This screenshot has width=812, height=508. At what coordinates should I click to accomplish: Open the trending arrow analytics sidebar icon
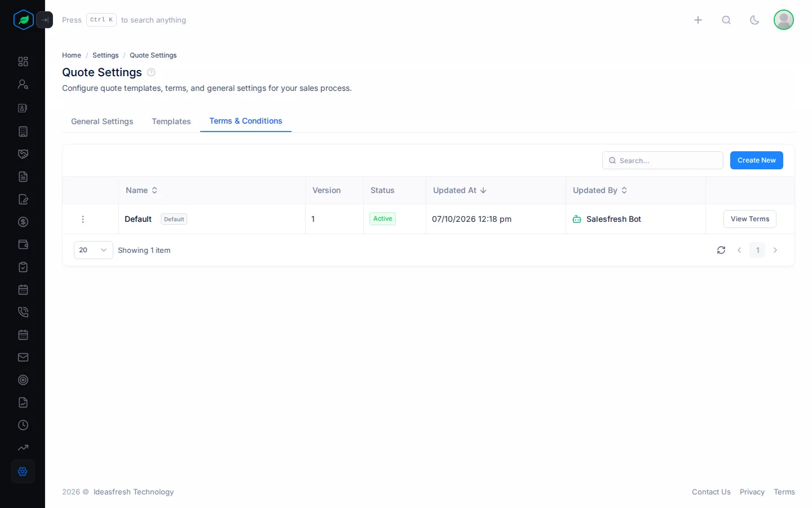click(23, 448)
